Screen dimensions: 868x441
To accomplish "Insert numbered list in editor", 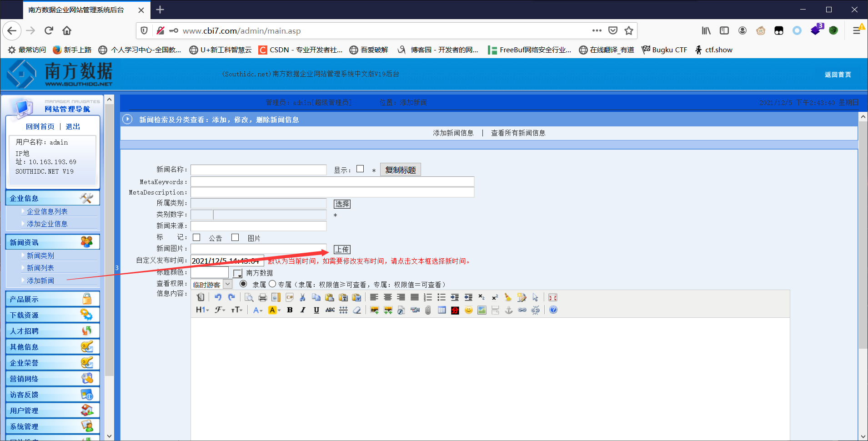I will (428, 297).
